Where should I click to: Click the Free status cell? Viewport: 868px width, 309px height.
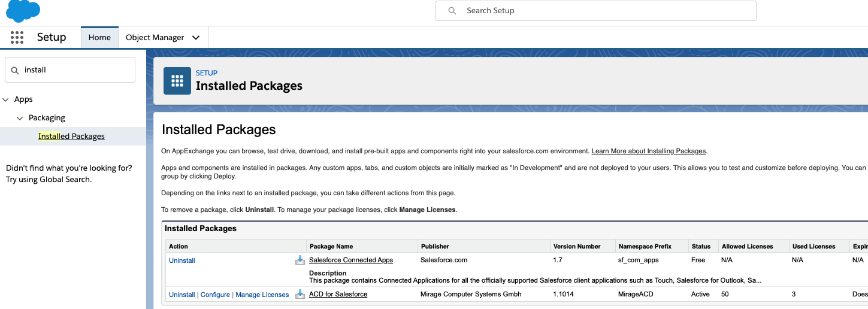(x=698, y=260)
